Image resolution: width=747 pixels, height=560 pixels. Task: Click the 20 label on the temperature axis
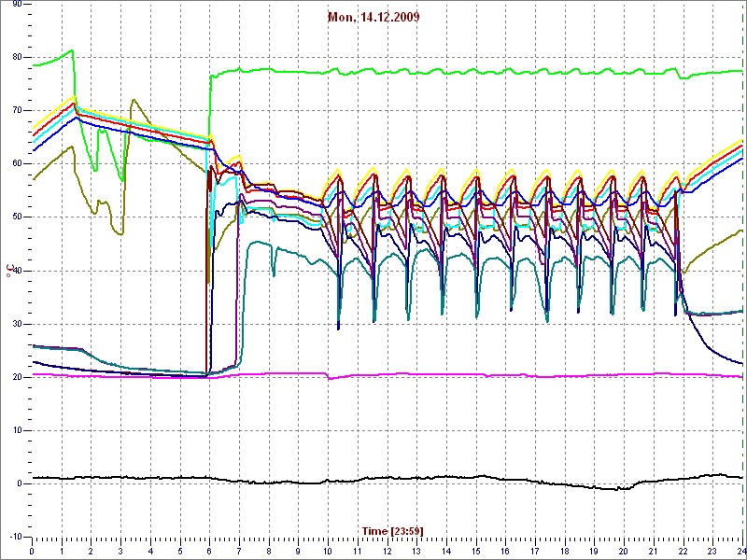click(17, 377)
